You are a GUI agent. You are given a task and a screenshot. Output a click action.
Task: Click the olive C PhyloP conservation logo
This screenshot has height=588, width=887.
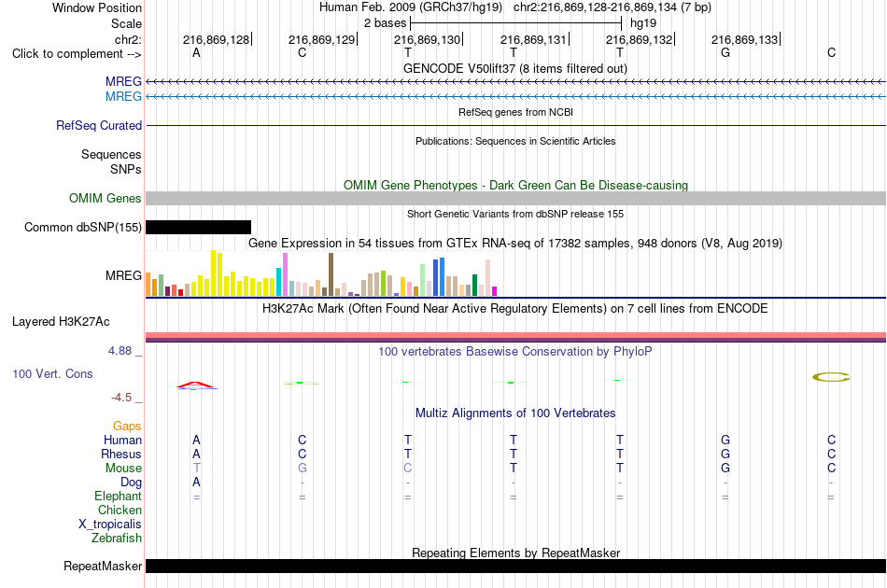pos(831,377)
